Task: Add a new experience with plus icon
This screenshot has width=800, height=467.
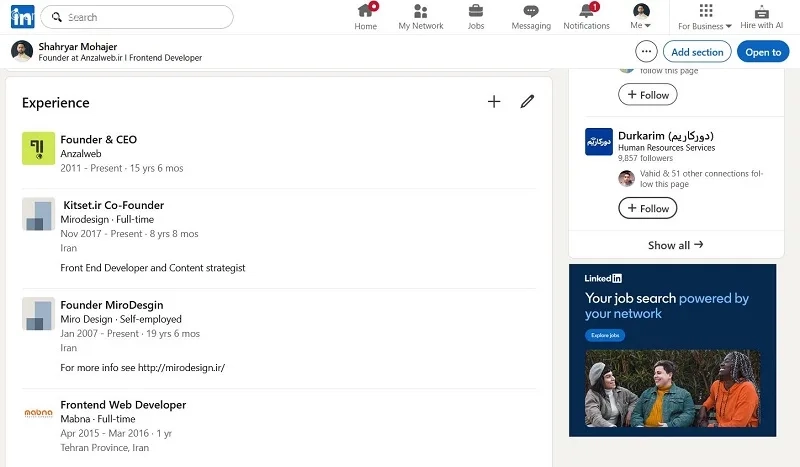Action: click(x=494, y=102)
